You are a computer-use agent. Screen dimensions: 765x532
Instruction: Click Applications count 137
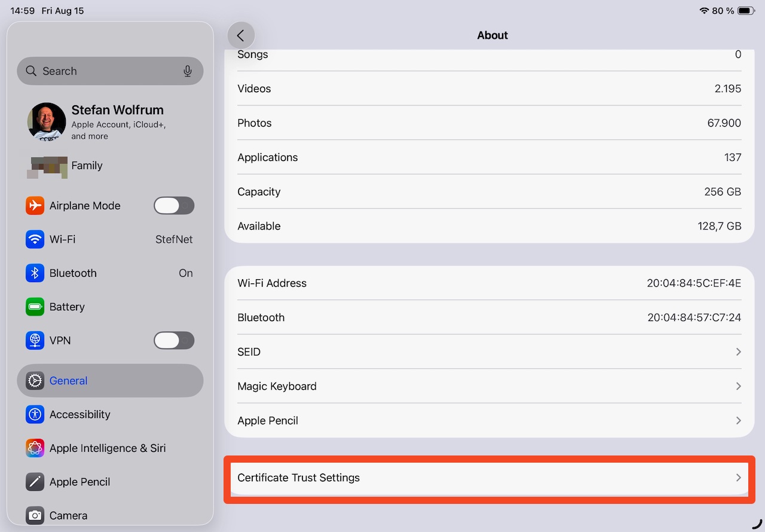tap(733, 157)
